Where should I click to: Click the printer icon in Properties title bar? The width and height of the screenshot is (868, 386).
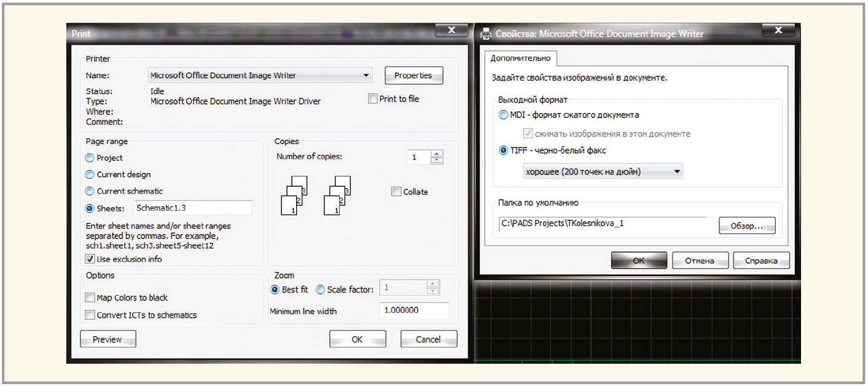[486, 34]
